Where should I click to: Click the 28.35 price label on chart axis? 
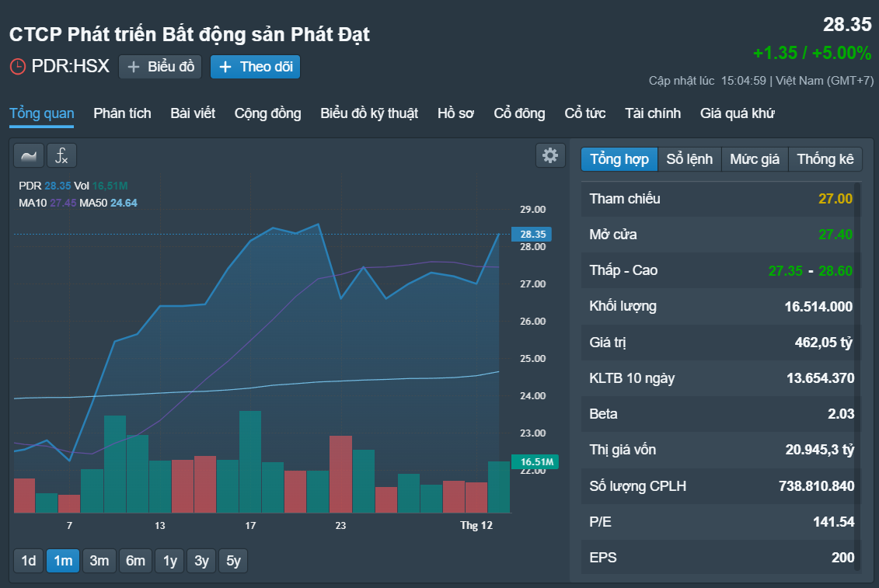[532, 235]
